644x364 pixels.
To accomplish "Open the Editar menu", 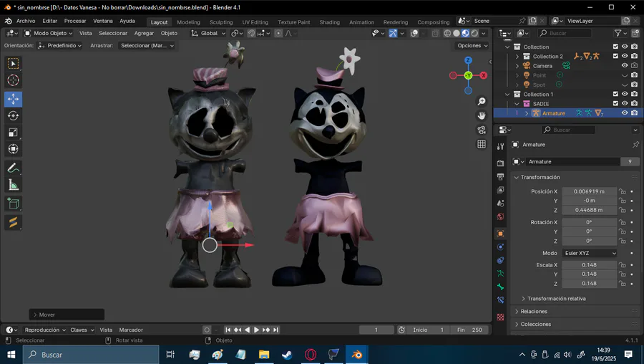I will point(49,21).
